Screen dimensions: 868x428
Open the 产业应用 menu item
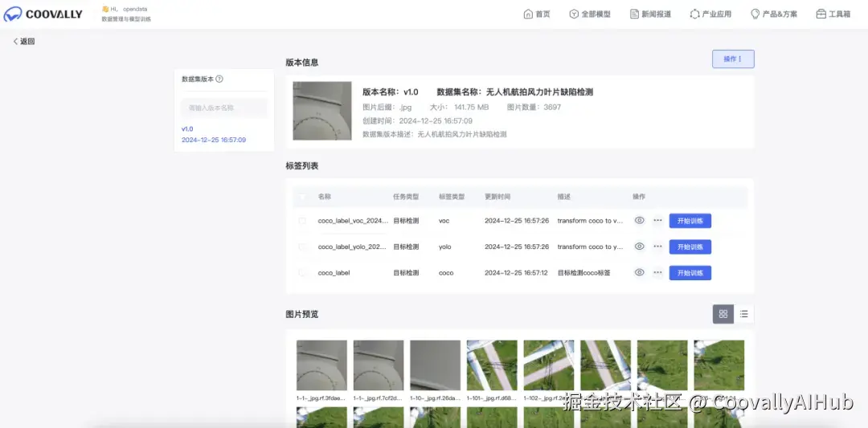coord(710,14)
